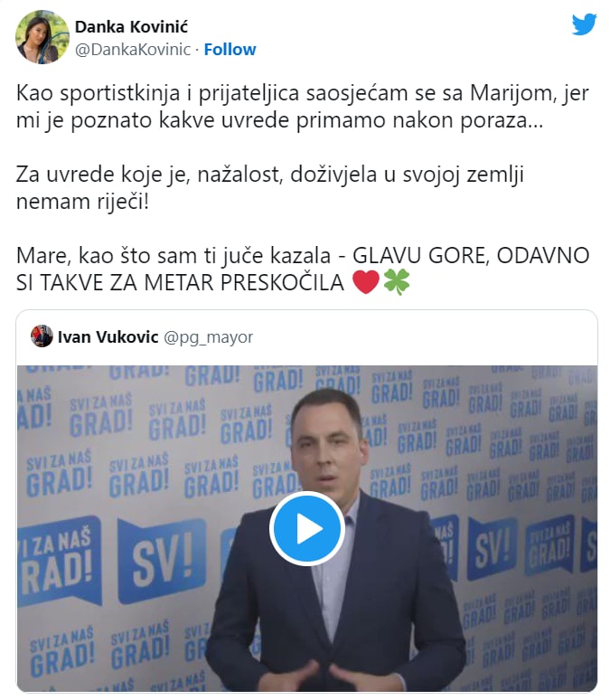Open Ivan Vukovic's name in quoted tweet
Screen dimensions: 610x700
pyautogui.click(x=108, y=336)
